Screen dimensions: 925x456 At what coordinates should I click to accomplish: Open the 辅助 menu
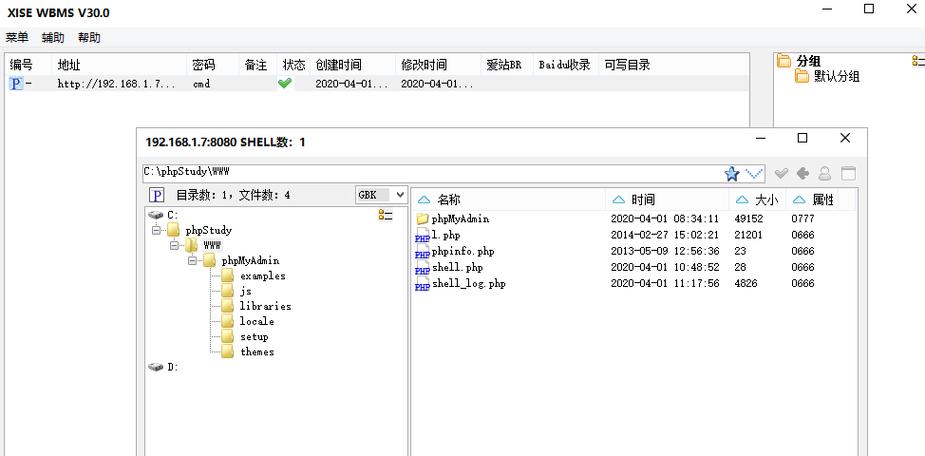pyautogui.click(x=53, y=38)
